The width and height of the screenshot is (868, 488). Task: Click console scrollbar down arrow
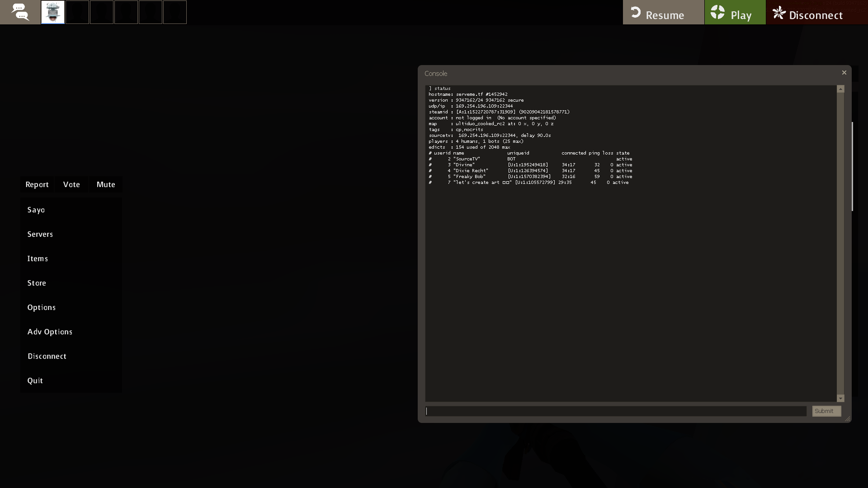click(840, 398)
